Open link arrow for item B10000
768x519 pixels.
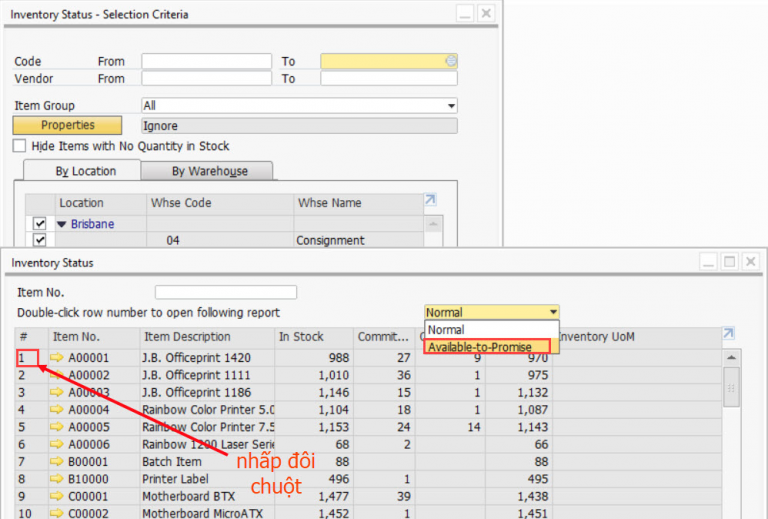click(57, 479)
